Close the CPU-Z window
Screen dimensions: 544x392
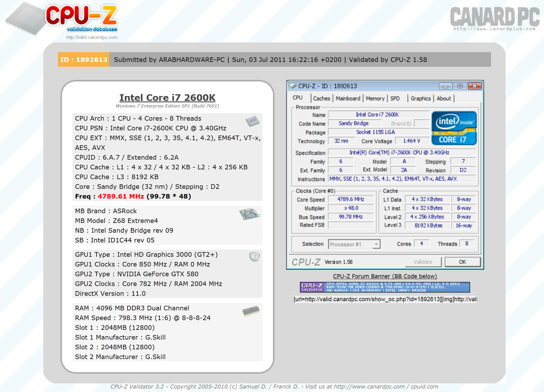tap(475, 86)
